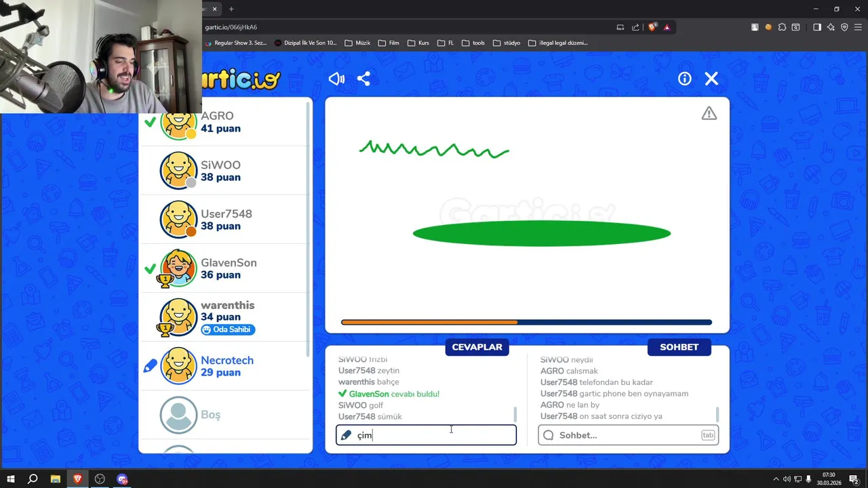The image size is (868, 488).
Task: Select warenthis's player avatar
Action: click(178, 317)
